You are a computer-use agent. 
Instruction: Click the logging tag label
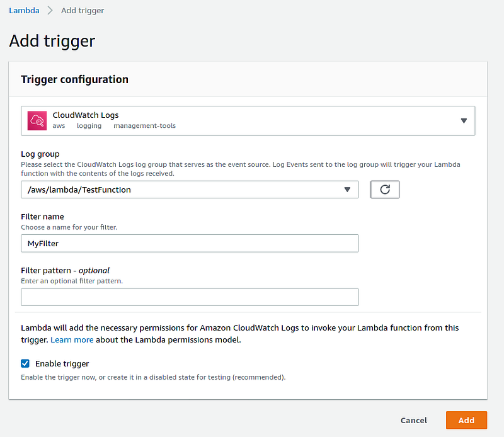click(89, 125)
